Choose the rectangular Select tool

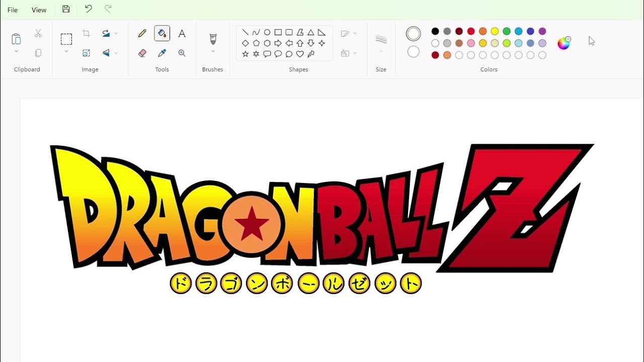tap(66, 39)
